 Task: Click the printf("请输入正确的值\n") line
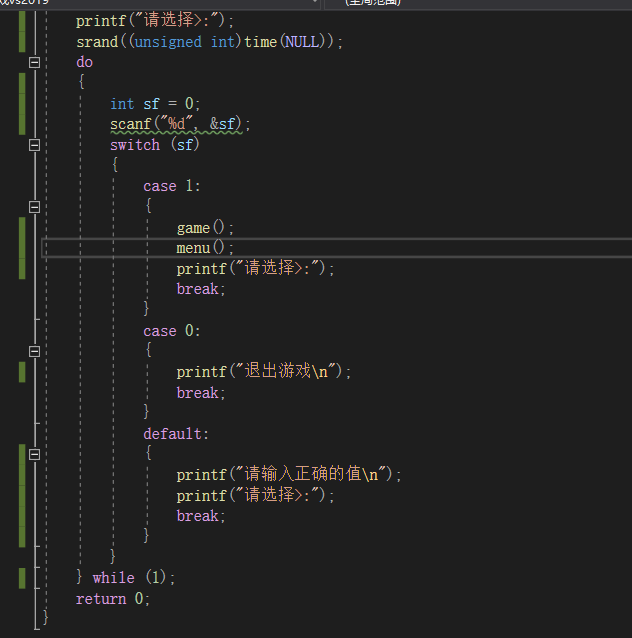289,474
